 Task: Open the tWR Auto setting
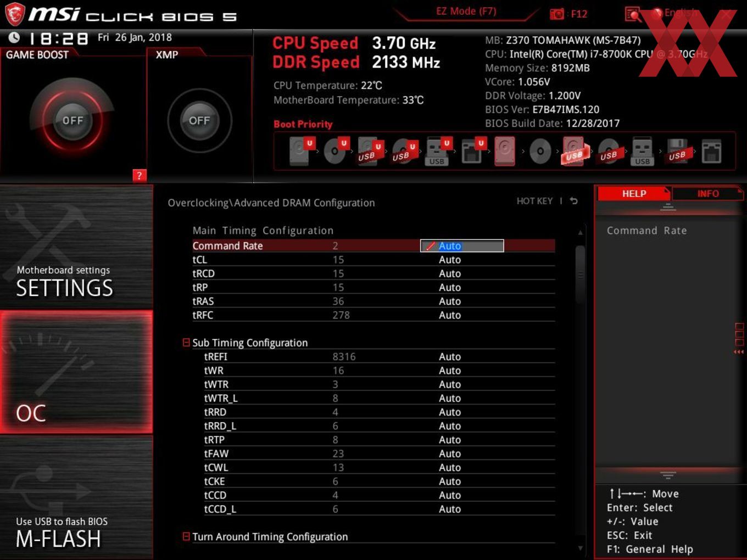[450, 371]
